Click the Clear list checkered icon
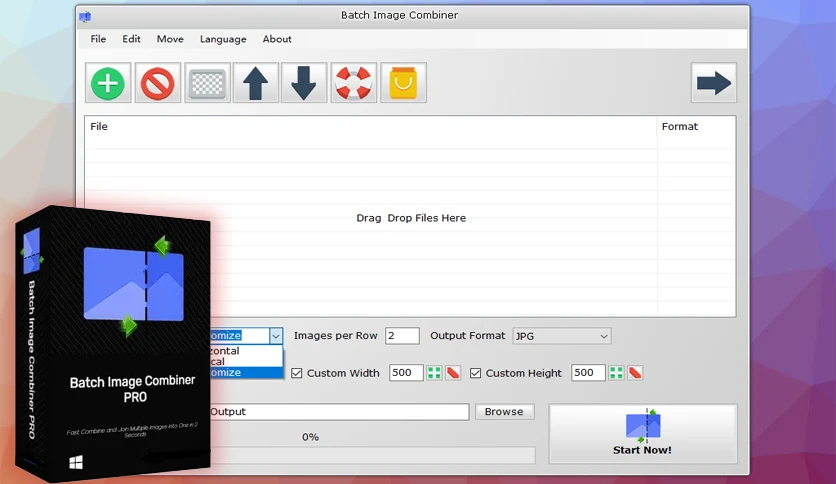This screenshot has width=836, height=484. [207, 83]
